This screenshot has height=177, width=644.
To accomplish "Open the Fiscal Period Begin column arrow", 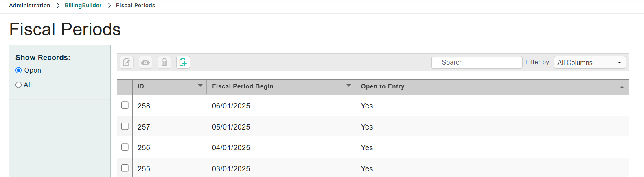I will tap(348, 86).
